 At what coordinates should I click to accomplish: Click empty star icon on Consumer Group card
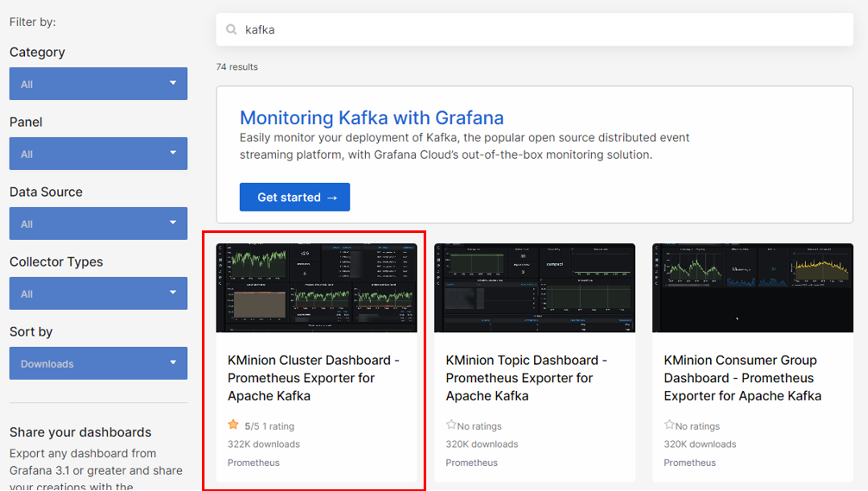pos(669,425)
